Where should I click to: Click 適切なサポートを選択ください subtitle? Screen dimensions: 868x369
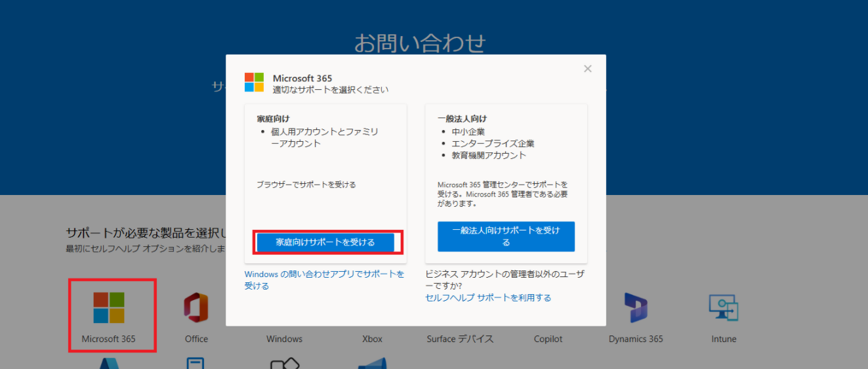331,90
